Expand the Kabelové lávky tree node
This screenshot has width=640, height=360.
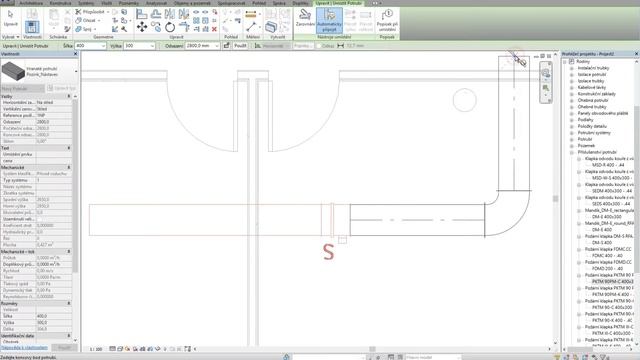(x=572, y=87)
